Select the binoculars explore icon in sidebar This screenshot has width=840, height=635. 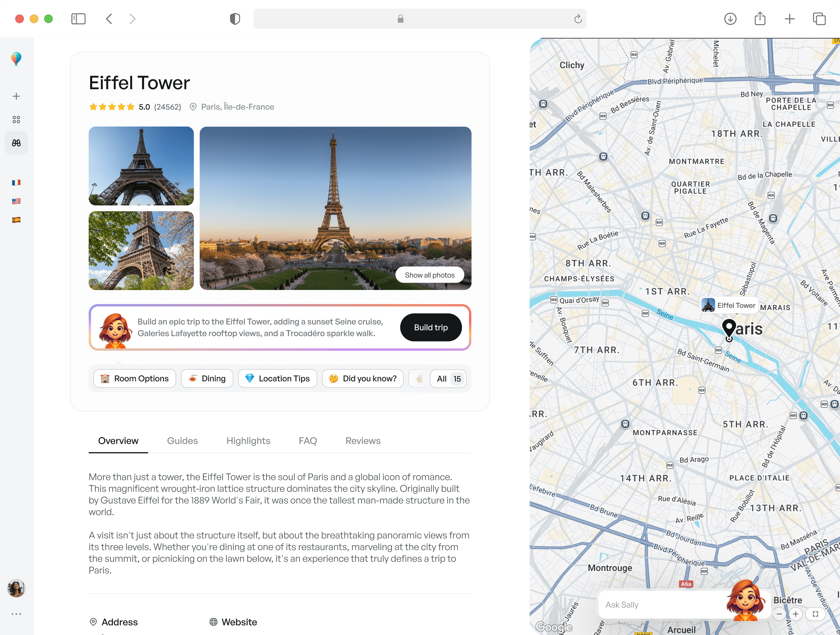[16, 143]
